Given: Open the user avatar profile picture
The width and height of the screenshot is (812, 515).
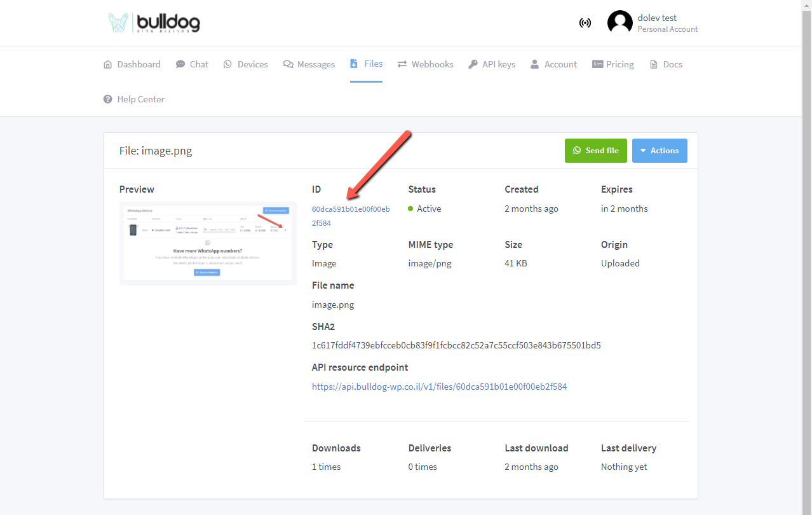Looking at the screenshot, I should pyautogui.click(x=619, y=23).
